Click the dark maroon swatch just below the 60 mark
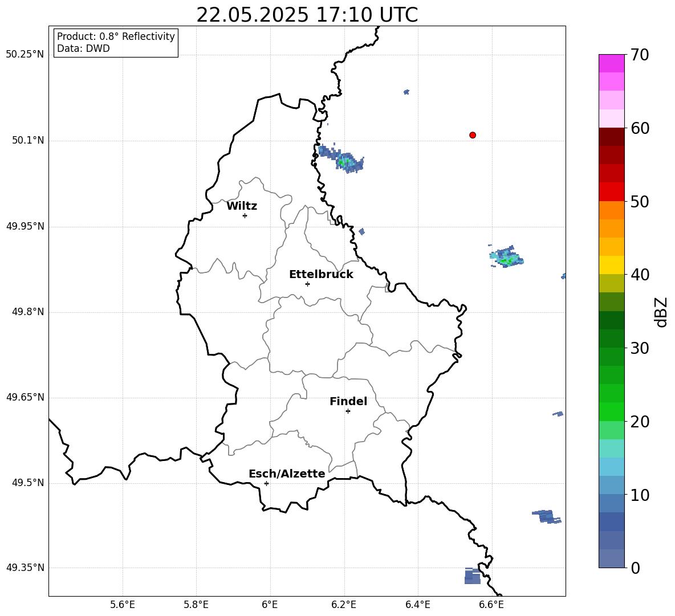This screenshot has width=675, height=616. (612, 137)
